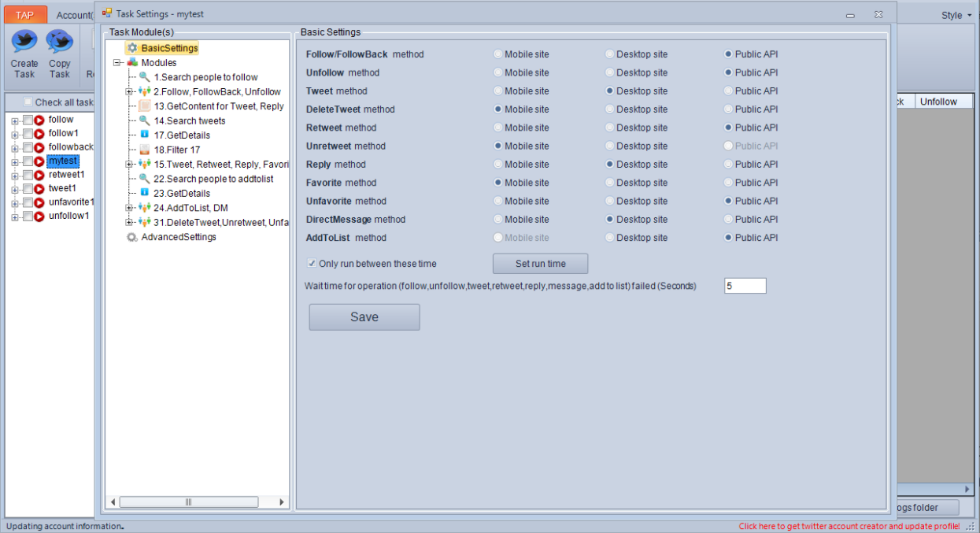
Task: Click the AdvancedSettings gears icon
Action: coord(132,237)
